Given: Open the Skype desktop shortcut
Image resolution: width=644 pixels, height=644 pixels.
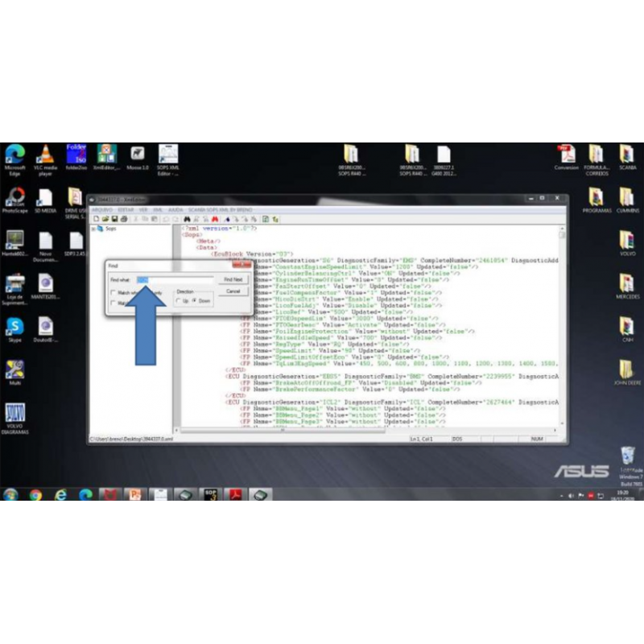Looking at the screenshot, I should (14, 328).
